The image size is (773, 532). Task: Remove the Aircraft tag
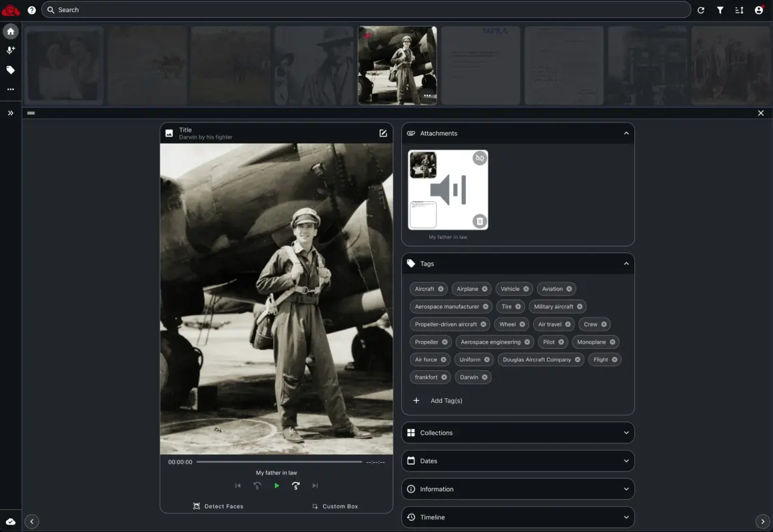[x=440, y=289]
